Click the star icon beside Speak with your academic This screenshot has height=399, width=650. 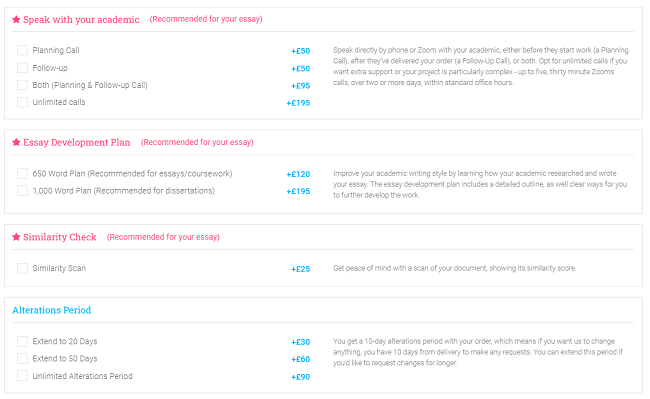pyautogui.click(x=16, y=19)
